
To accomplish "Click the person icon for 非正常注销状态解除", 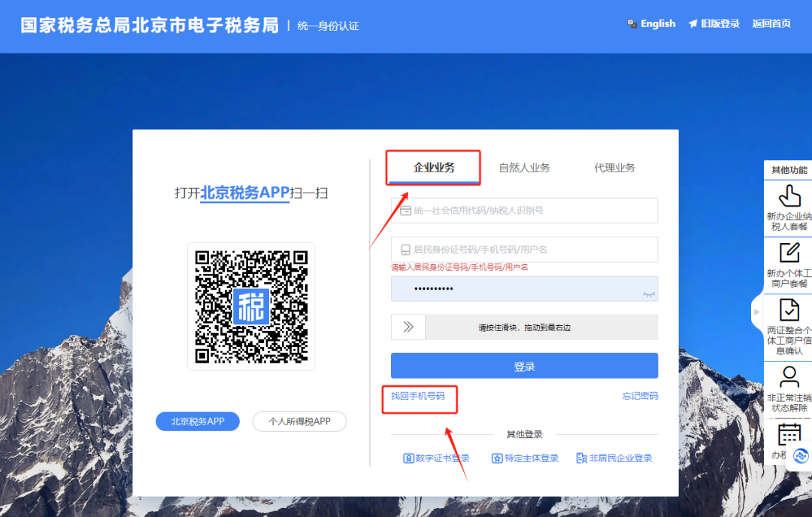I will [789, 378].
